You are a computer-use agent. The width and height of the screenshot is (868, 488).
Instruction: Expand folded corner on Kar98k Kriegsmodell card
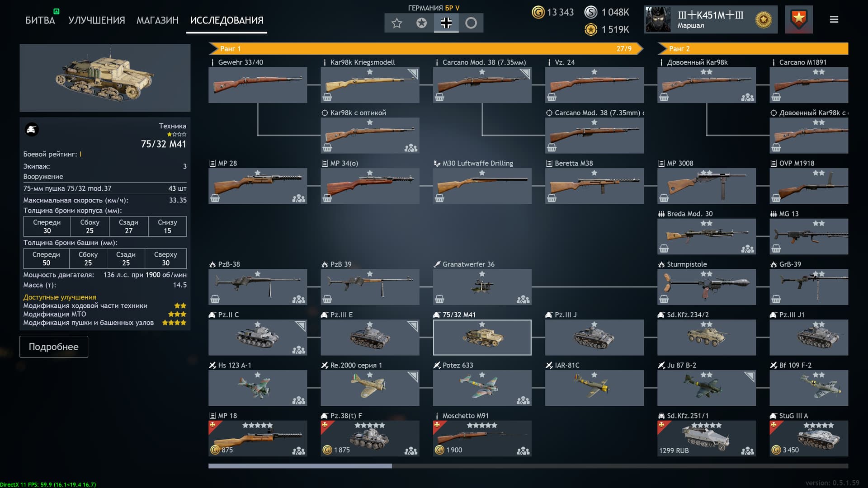(x=413, y=74)
